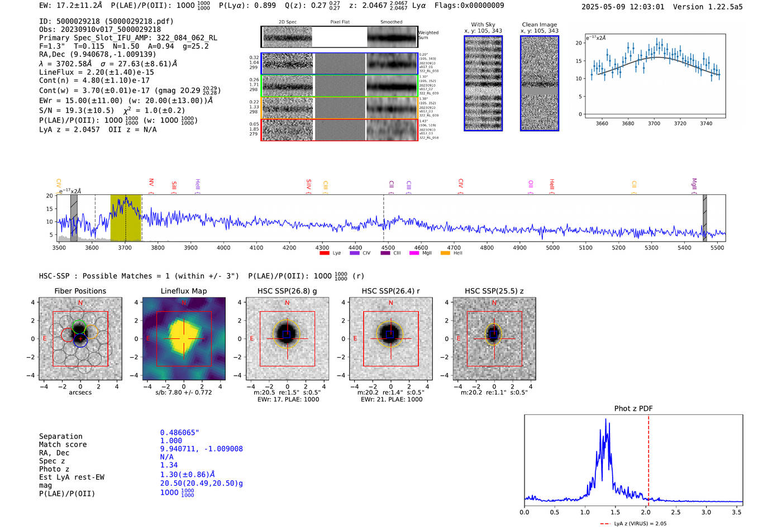
Task: Click the 'Obs: 20230910v017_5000029218' line
Action: tap(100, 29)
